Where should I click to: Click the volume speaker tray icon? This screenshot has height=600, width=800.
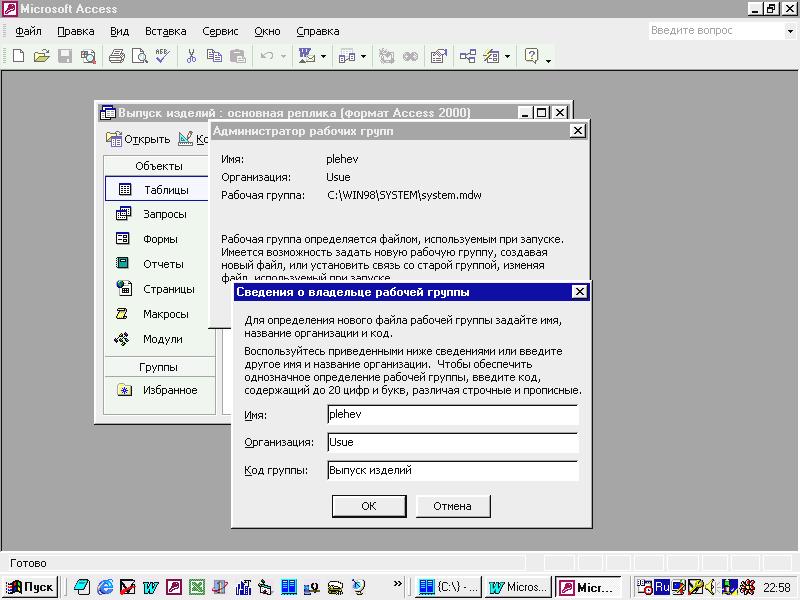[712, 587]
